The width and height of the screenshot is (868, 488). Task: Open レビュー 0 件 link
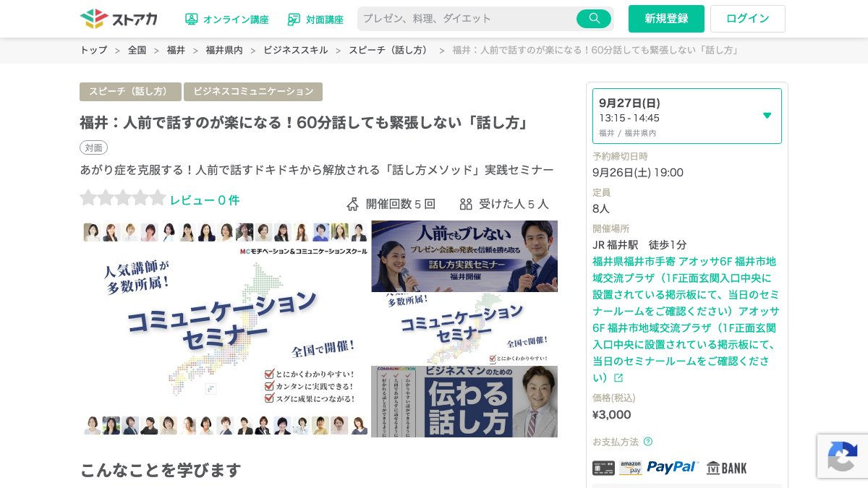pos(205,200)
